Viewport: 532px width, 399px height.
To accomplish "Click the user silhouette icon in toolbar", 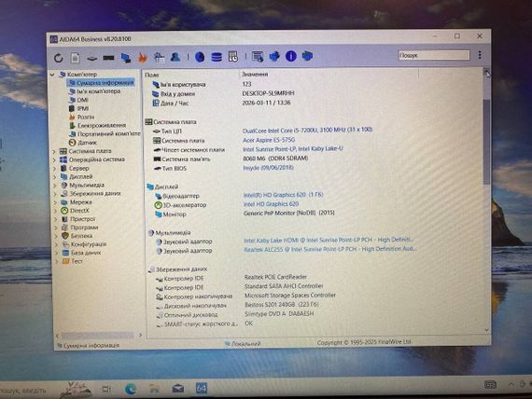I will [175, 57].
